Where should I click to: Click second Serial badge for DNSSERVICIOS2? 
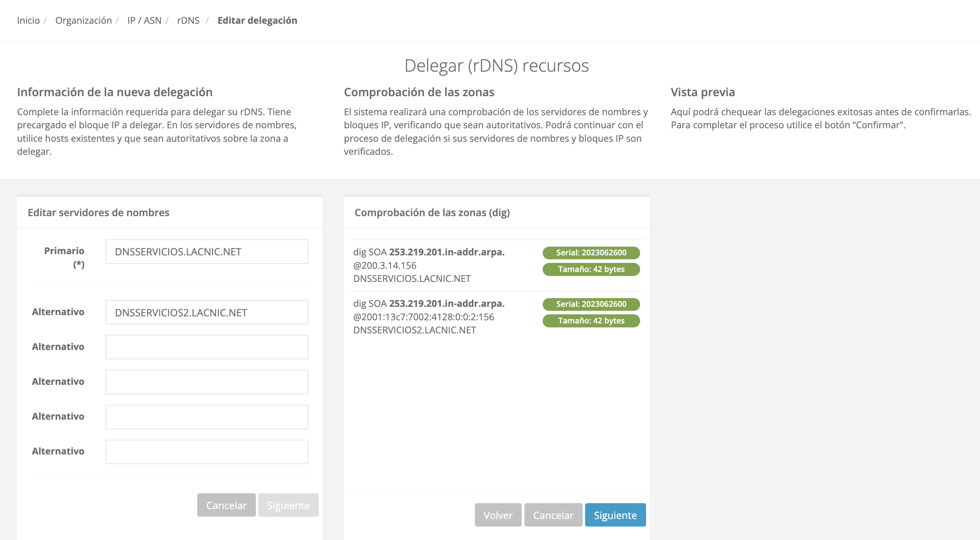(591, 304)
